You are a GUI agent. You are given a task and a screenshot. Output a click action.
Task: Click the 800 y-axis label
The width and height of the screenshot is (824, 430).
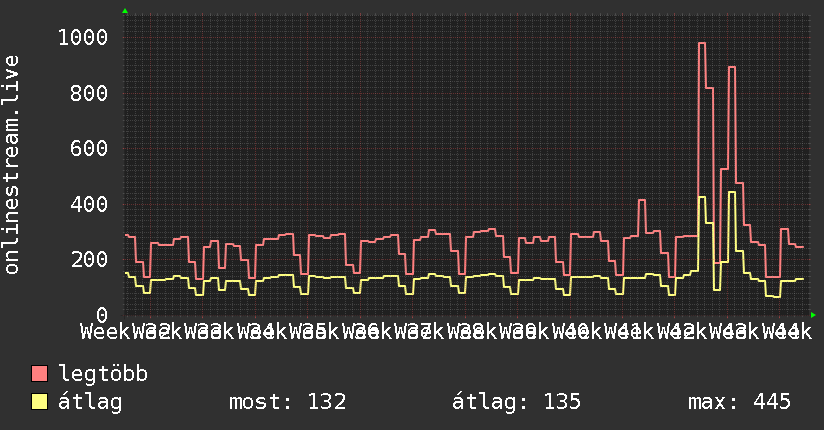tap(89, 94)
